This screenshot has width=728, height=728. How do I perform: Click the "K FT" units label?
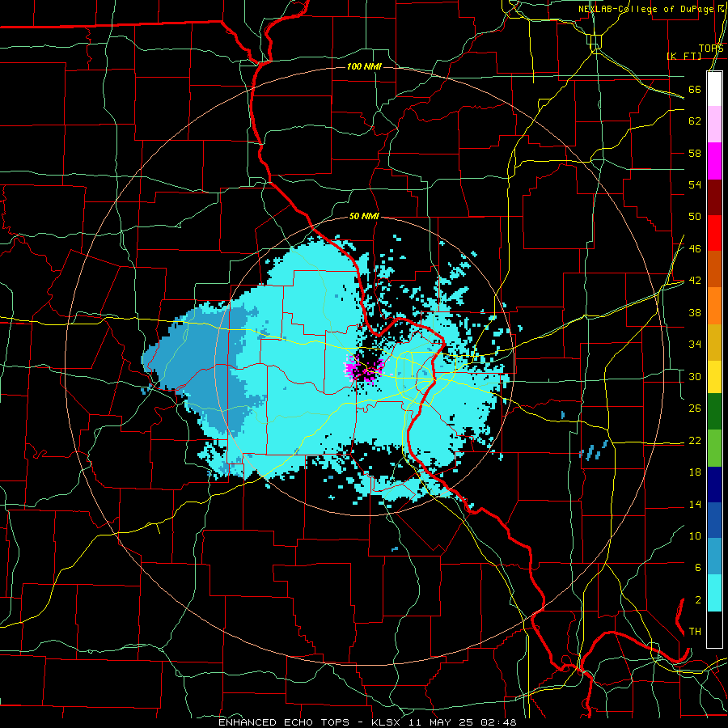coord(684,56)
